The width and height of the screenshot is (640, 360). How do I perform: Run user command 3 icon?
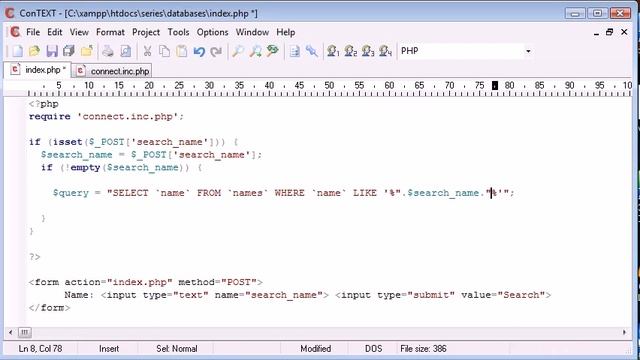tap(368, 51)
